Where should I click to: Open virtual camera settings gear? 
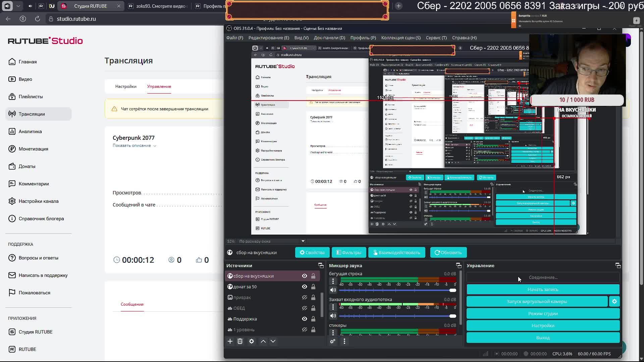coord(614,301)
